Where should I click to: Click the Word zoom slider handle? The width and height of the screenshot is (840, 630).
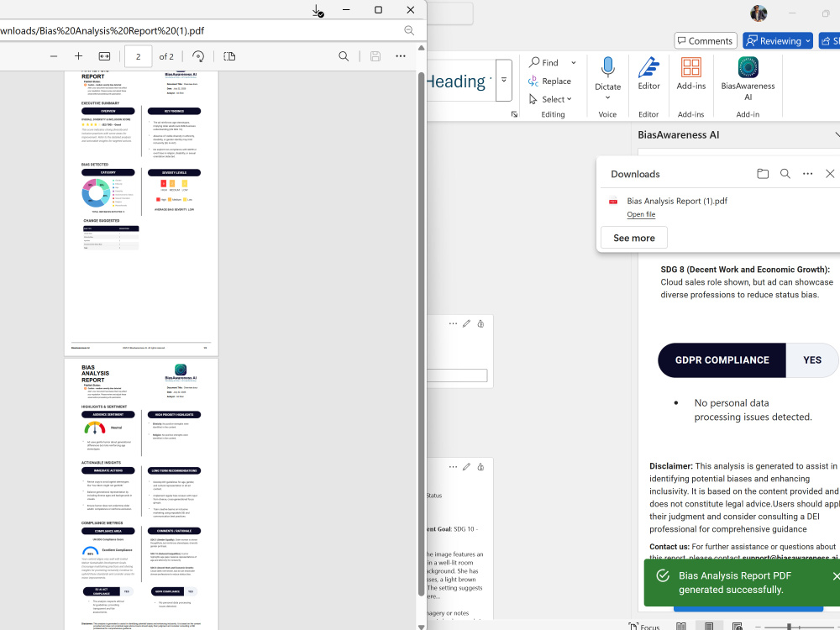tap(789, 627)
